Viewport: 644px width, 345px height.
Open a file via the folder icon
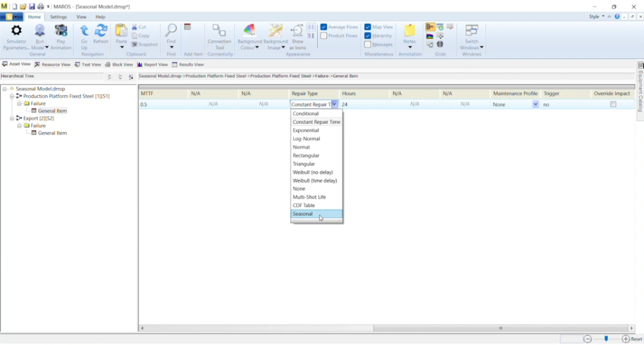coord(23,6)
